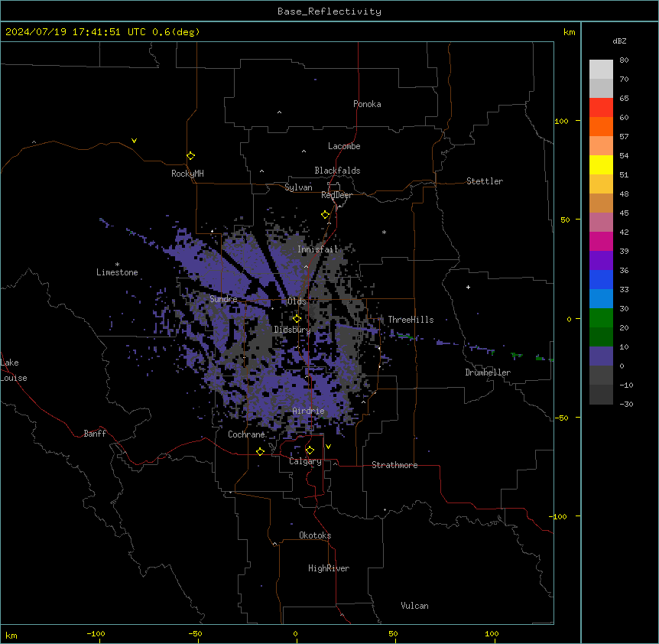Select the Drumheller label
This screenshot has width=659, height=644.
[488, 372]
